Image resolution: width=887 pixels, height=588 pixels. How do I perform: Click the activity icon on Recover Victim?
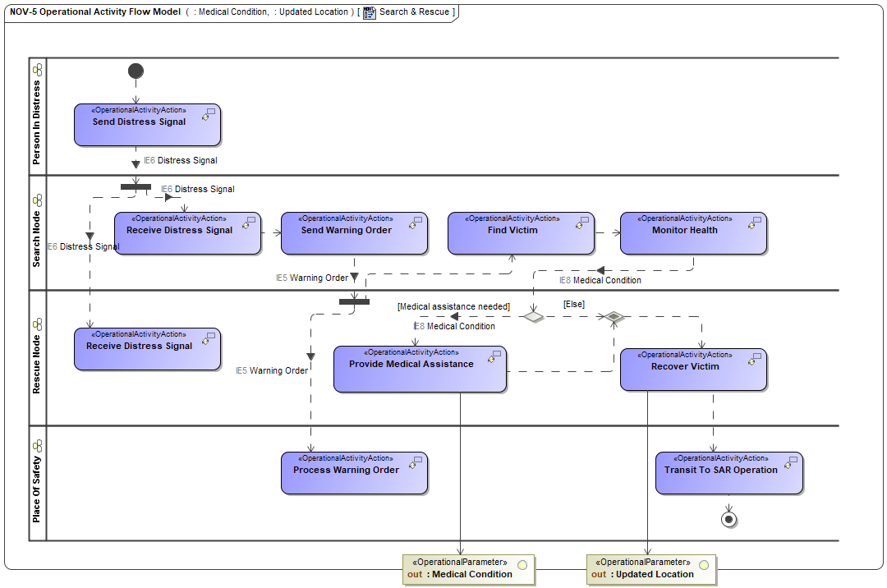pyautogui.click(x=756, y=359)
